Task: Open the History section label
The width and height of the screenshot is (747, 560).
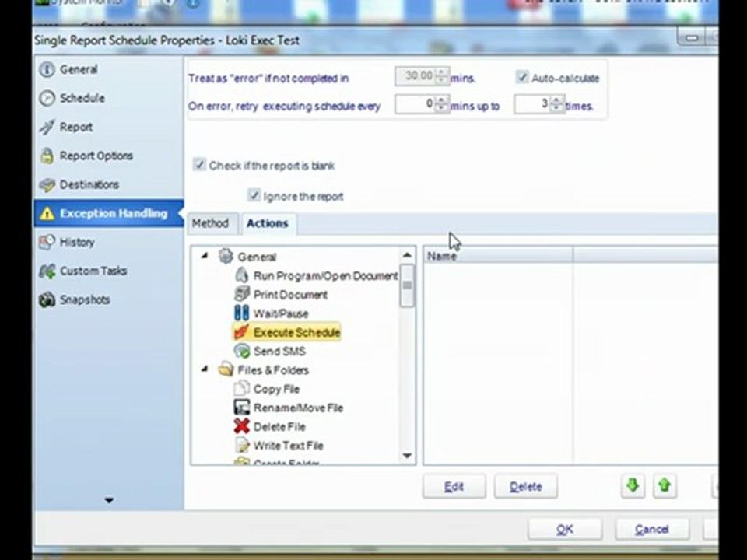Action: pos(77,242)
